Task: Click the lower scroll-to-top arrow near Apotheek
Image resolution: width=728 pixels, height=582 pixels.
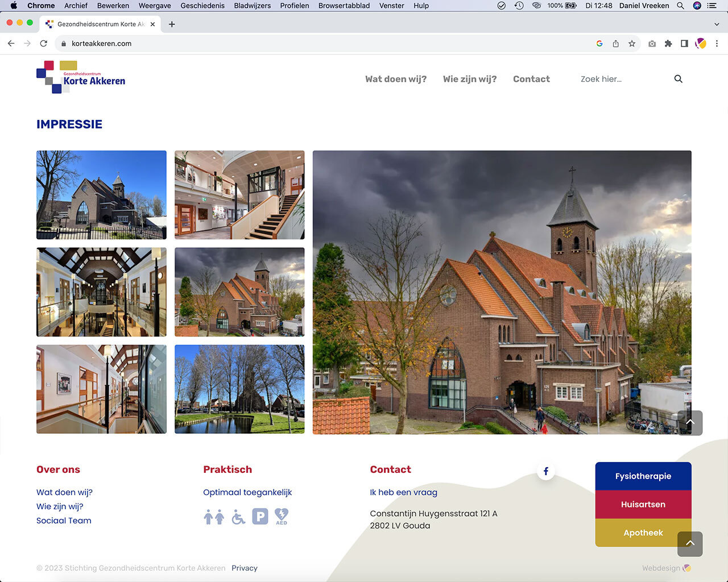Action: 690,544
